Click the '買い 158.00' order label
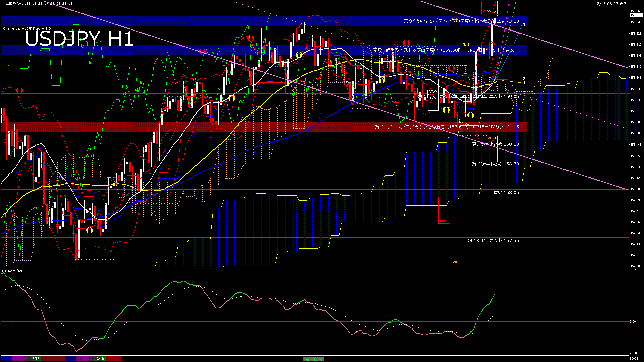 point(506,193)
